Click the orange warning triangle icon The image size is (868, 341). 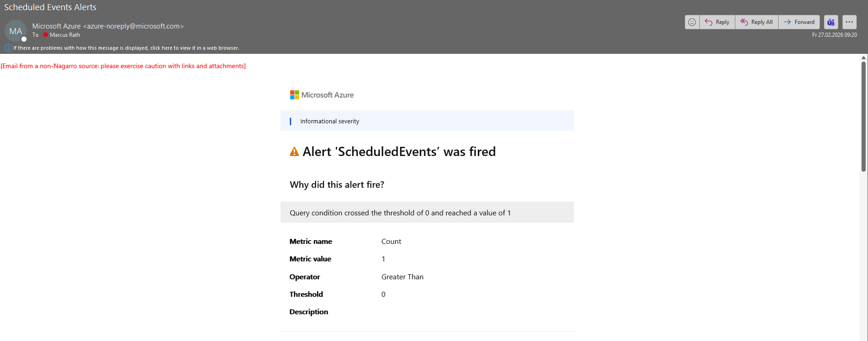294,152
